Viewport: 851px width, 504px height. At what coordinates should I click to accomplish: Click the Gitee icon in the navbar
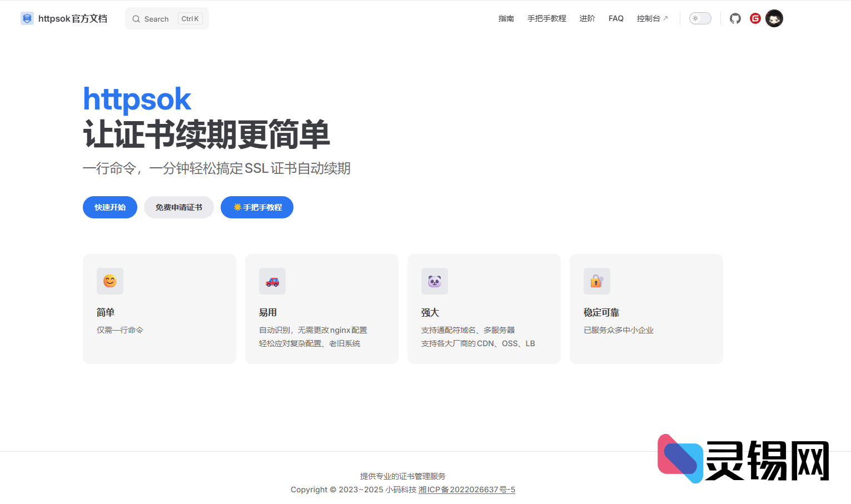coord(755,18)
